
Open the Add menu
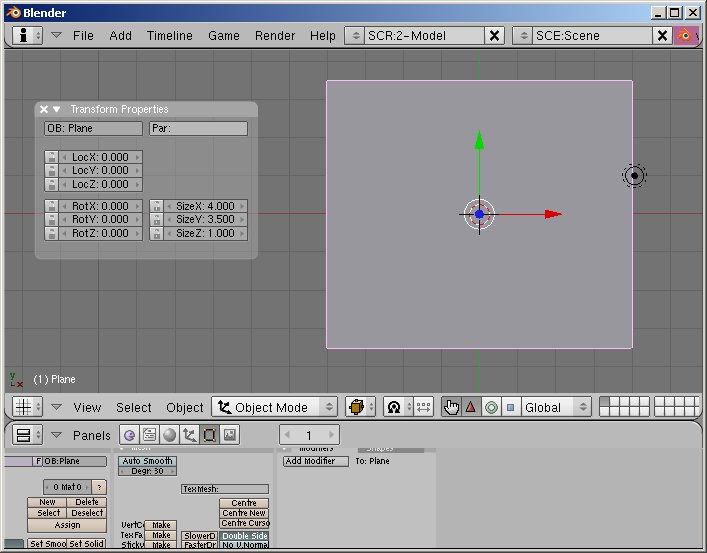point(120,36)
